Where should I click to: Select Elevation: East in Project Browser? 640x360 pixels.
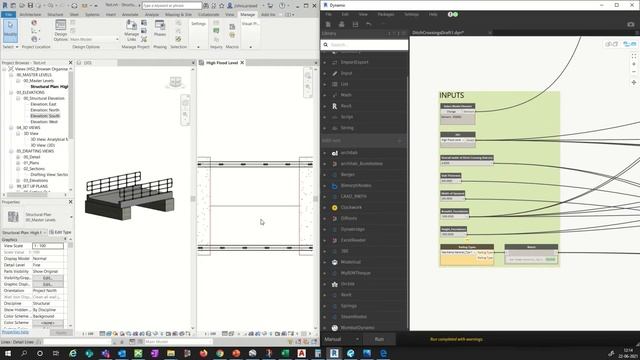[43, 104]
